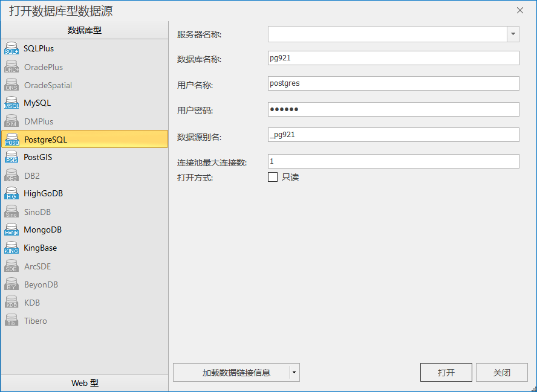Focus the 数据库名称 input field
Viewport: 537px width, 392px height.
[x=393, y=58]
